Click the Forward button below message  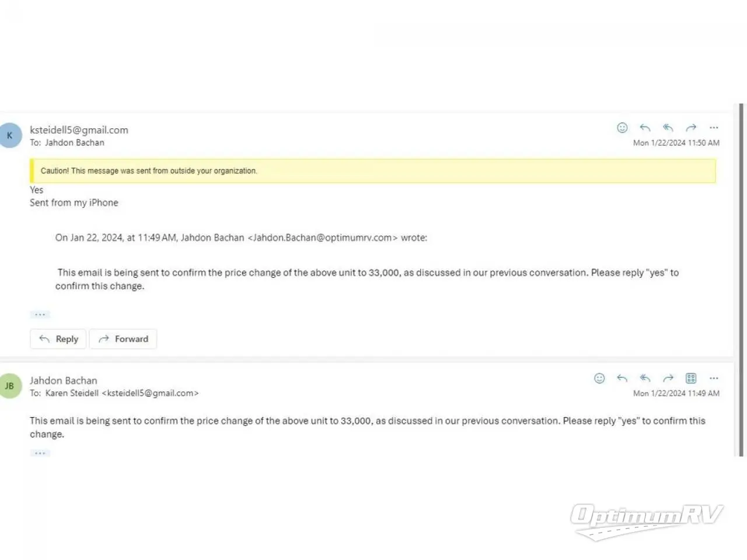point(123,339)
